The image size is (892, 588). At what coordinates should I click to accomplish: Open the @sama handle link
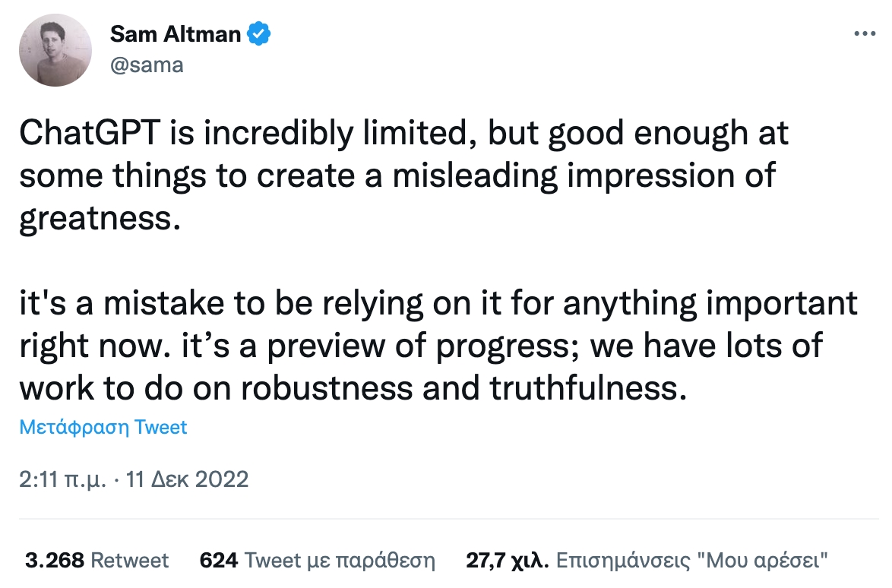147,65
